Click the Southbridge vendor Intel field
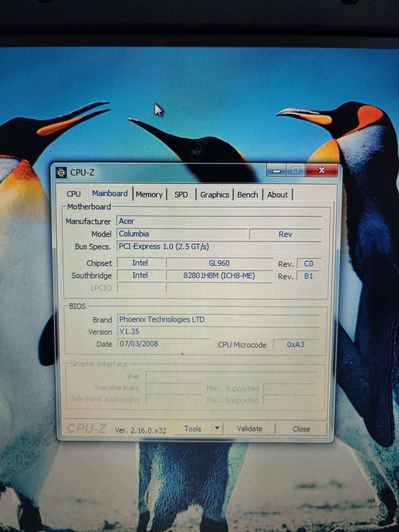Viewport: 399px width, 532px height. pyautogui.click(x=140, y=275)
